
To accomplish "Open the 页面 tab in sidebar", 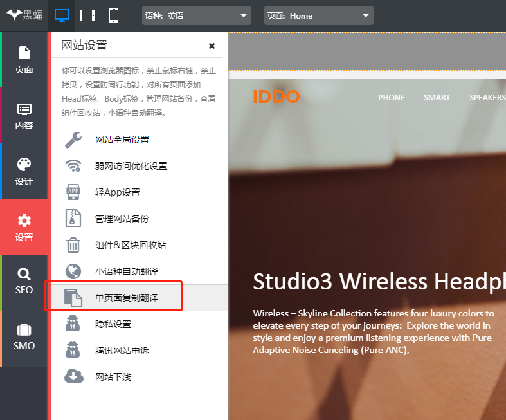I will [x=24, y=60].
